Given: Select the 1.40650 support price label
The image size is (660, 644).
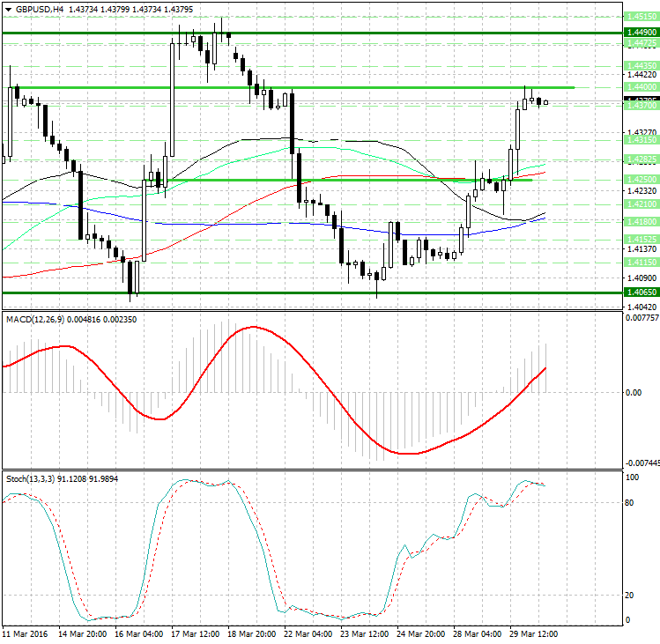Looking at the screenshot, I should [640, 292].
